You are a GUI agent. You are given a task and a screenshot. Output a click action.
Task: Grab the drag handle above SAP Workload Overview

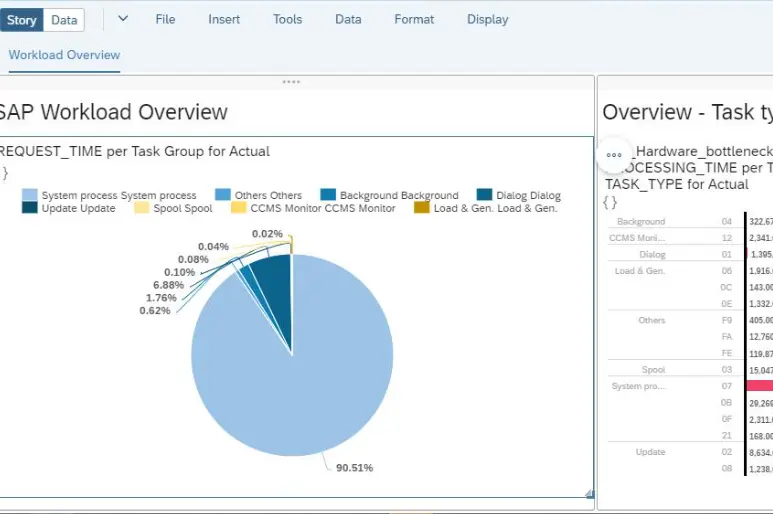pos(291,82)
